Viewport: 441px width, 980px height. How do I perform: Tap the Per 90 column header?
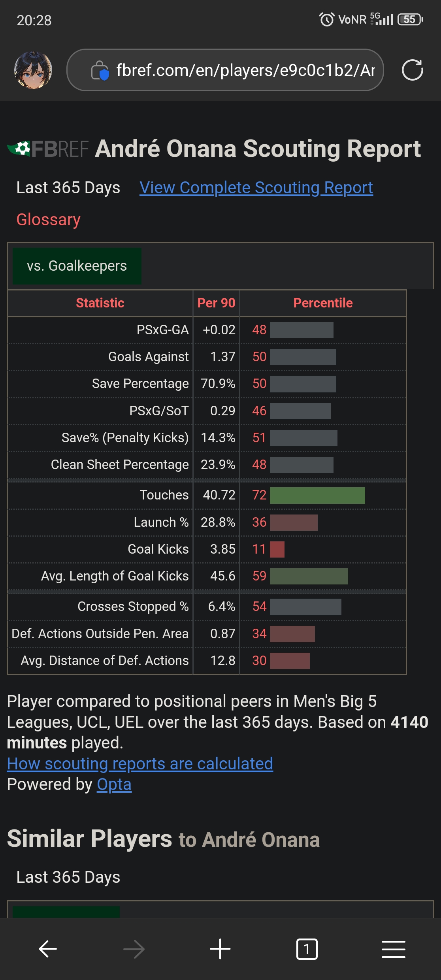pos(216,303)
